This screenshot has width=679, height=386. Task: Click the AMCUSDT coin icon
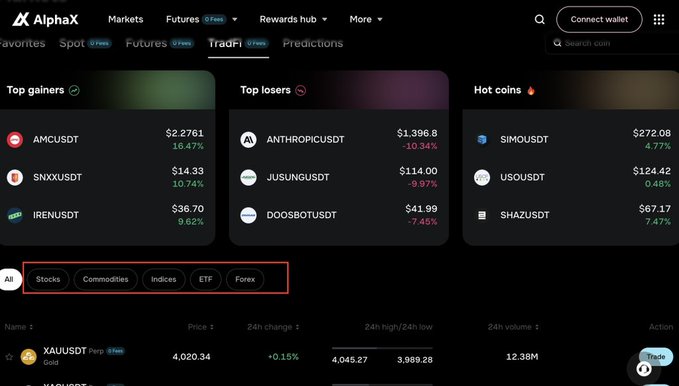pyautogui.click(x=15, y=139)
